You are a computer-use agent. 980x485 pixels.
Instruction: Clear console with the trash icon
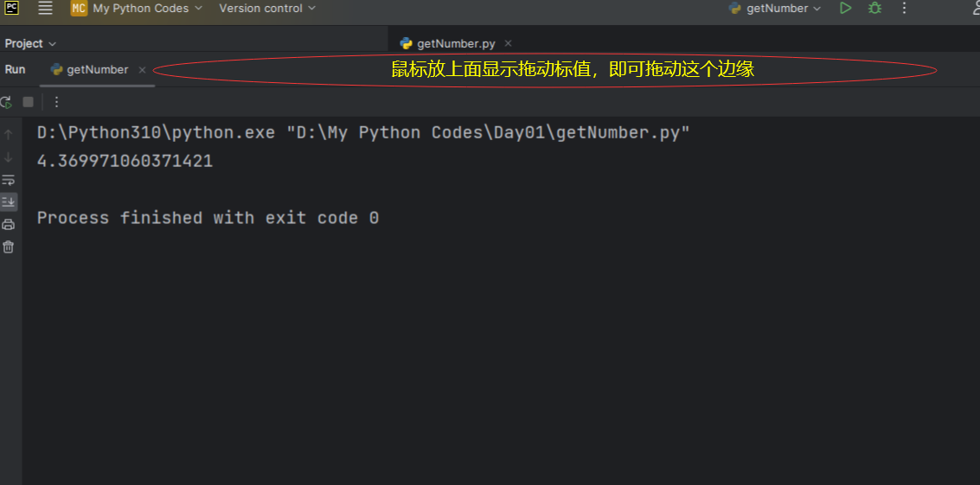[x=9, y=247]
